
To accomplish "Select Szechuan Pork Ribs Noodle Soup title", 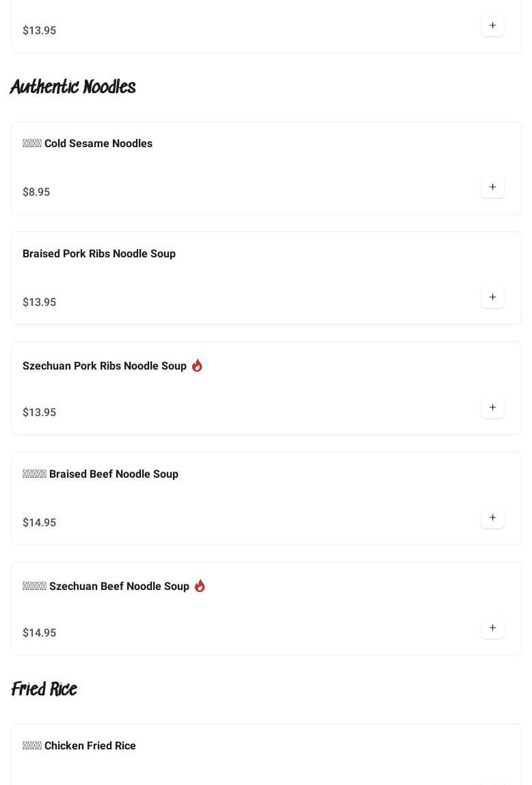I will [105, 366].
